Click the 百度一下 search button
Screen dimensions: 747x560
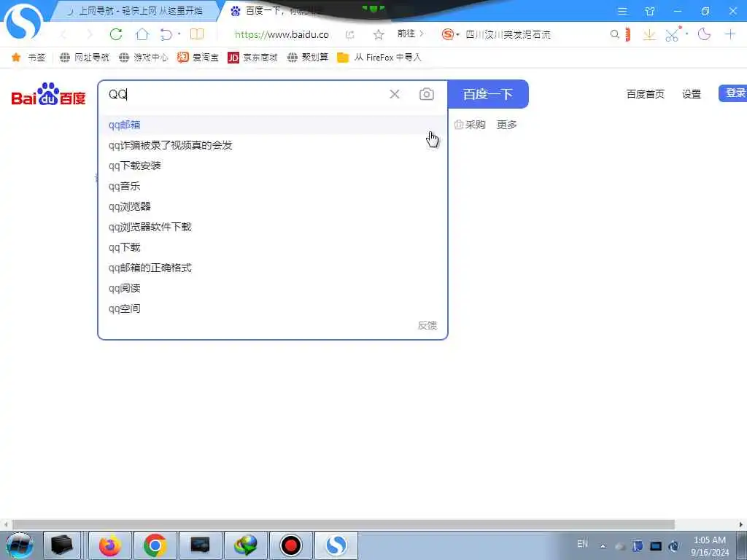tap(488, 94)
